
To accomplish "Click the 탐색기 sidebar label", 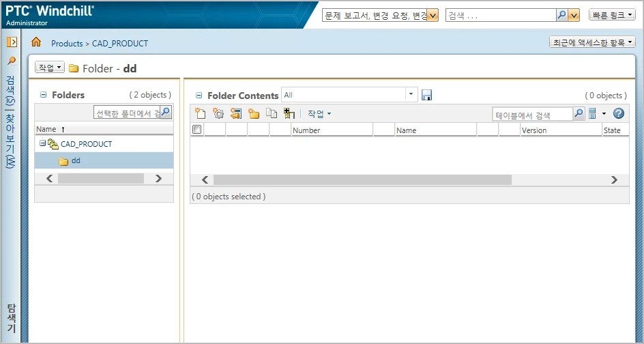I will click(12, 319).
